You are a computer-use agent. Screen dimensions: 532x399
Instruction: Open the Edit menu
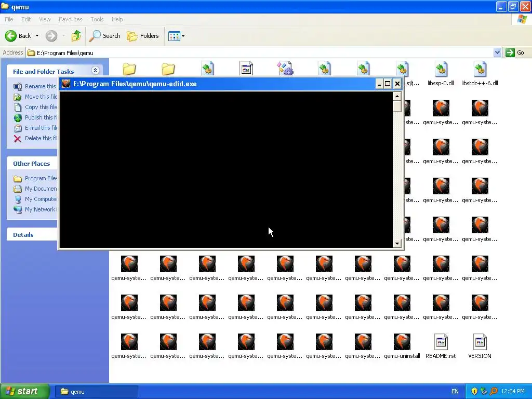pyautogui.click(x=26, y=19)
